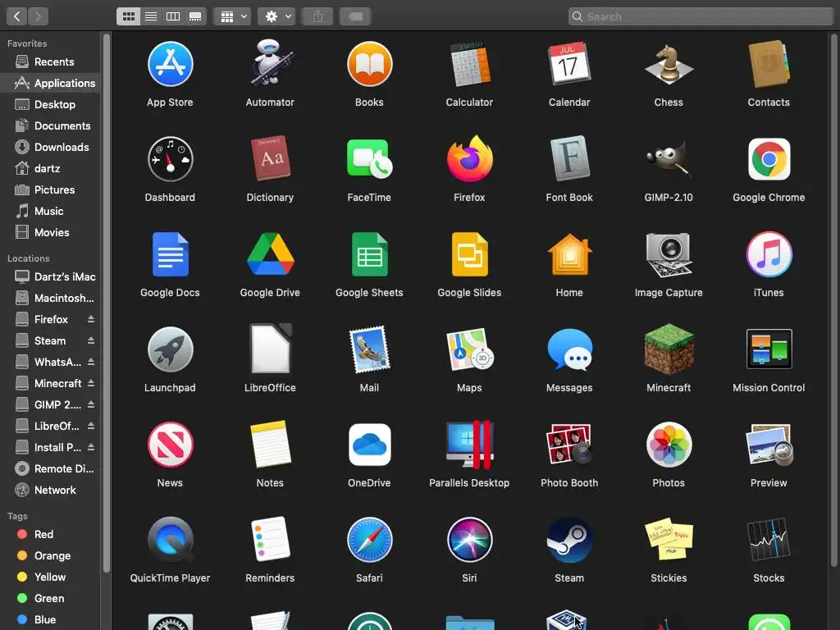Screen dimensions: 840x630
Task: Select the GIMP-2.10 app icon
Action: pos(669,159)
